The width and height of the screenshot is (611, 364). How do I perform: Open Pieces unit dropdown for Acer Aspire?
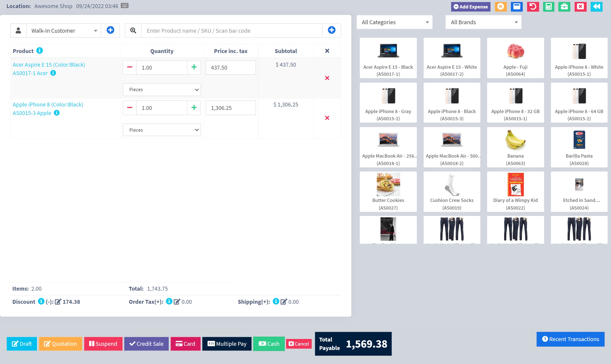pos(162,90)
